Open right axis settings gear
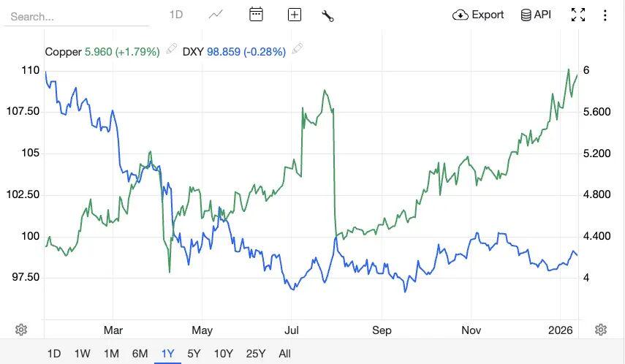The height and width of the screenshot is (364, 625). [601, 330]
